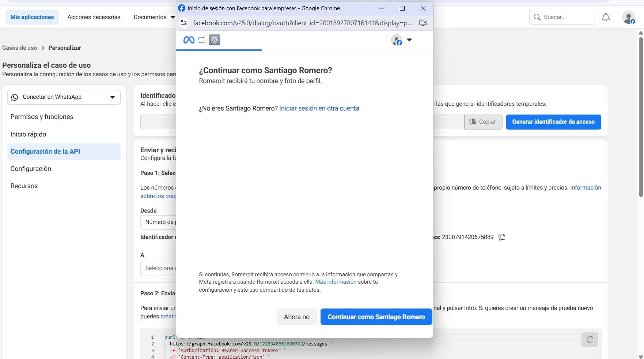Click the 2300791420675889 account ID text
Screen dimensions: 644x359
468,237
